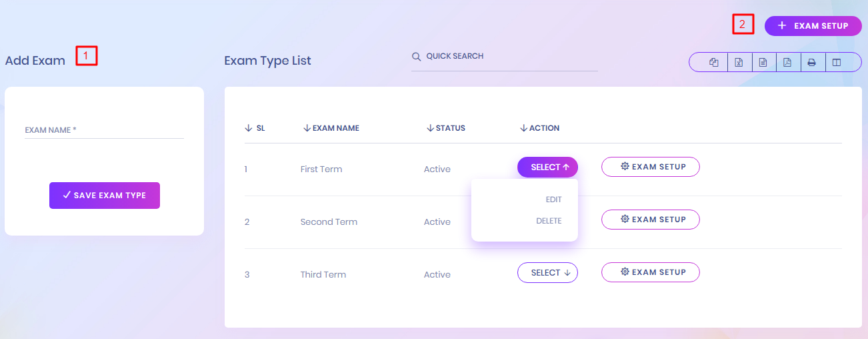Open Exam Setup for First Term

[x=650, y=167]
